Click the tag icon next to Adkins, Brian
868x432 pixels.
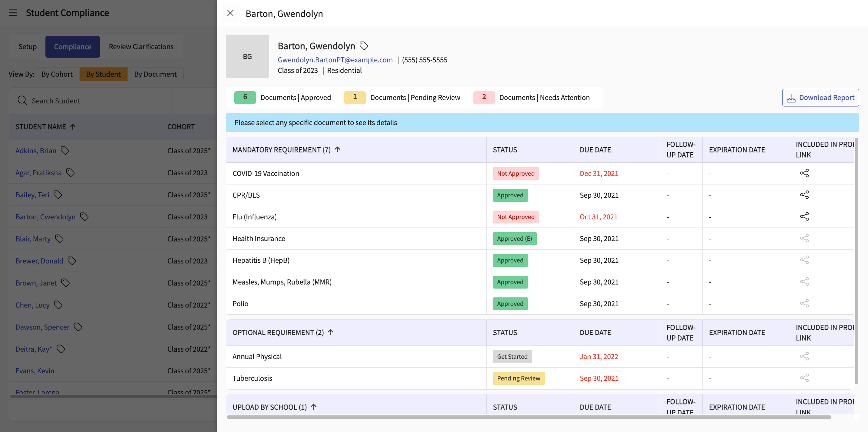click(x=65, y=151)
